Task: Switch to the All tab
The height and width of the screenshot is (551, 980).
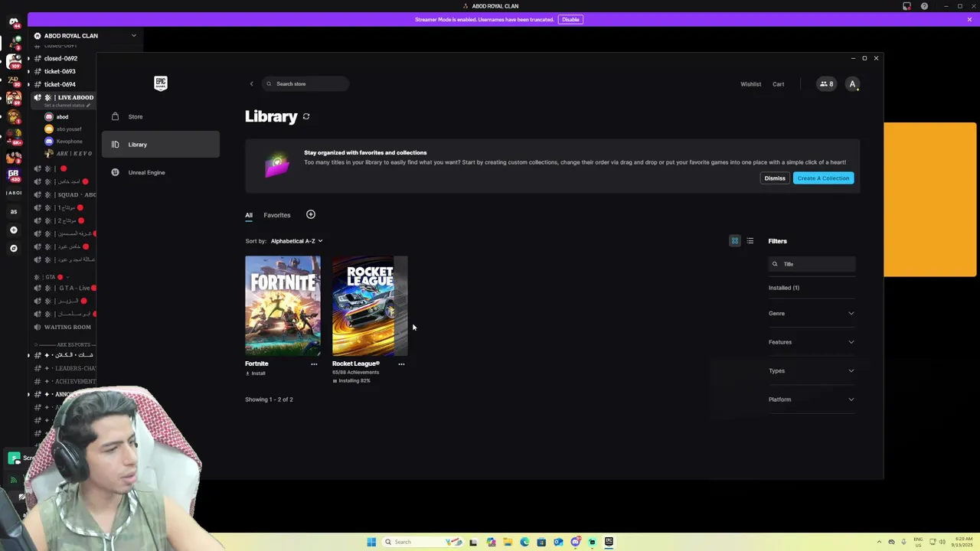Action: pos(249,215)
